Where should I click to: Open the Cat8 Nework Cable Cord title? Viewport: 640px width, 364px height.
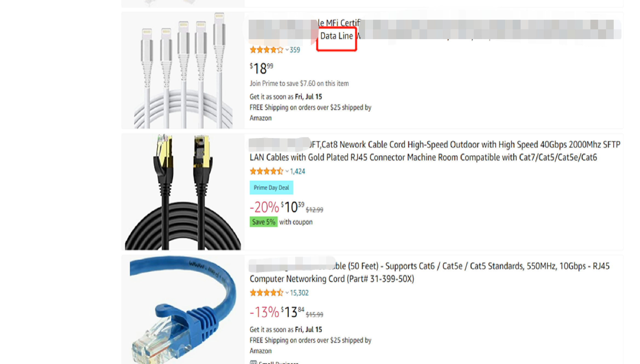coord(435,151)
